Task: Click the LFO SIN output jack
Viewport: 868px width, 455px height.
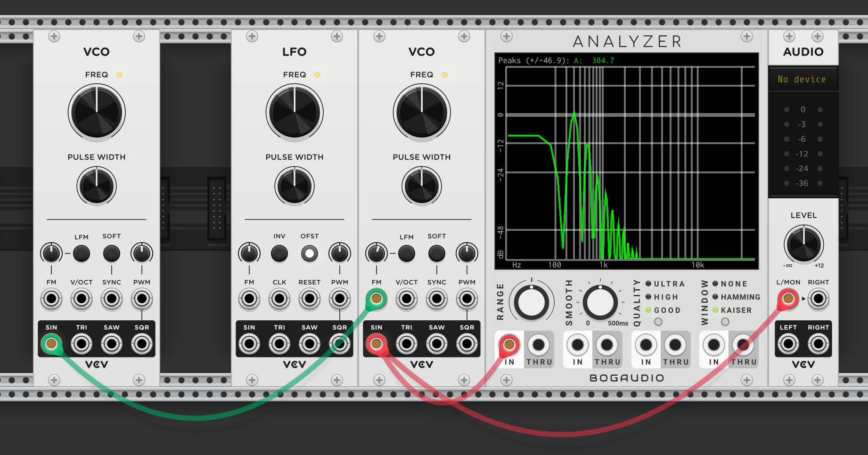Action: [249, 344]
